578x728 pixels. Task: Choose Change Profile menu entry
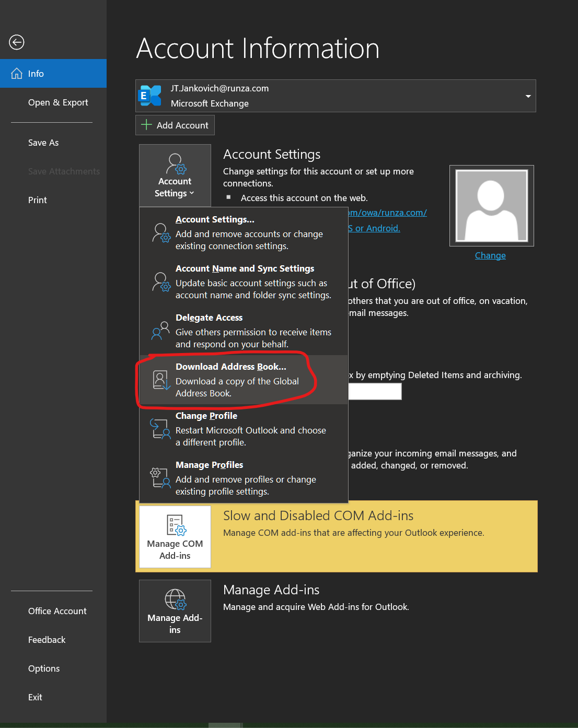[x=244, y=429]
